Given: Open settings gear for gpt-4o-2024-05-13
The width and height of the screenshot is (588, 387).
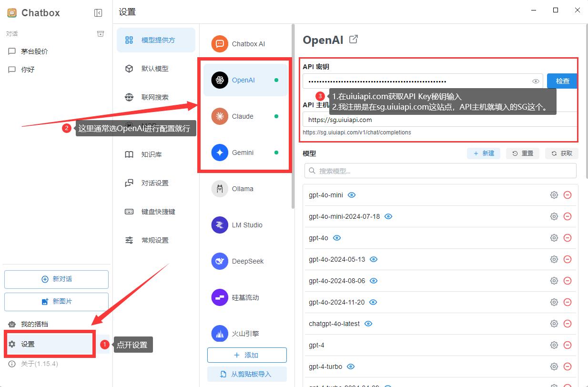Looking at the screenshot, I should (554, 259).
